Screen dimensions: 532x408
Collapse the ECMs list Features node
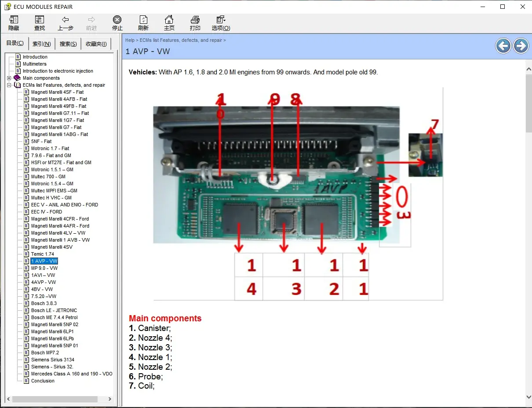[x=9, y=85]
